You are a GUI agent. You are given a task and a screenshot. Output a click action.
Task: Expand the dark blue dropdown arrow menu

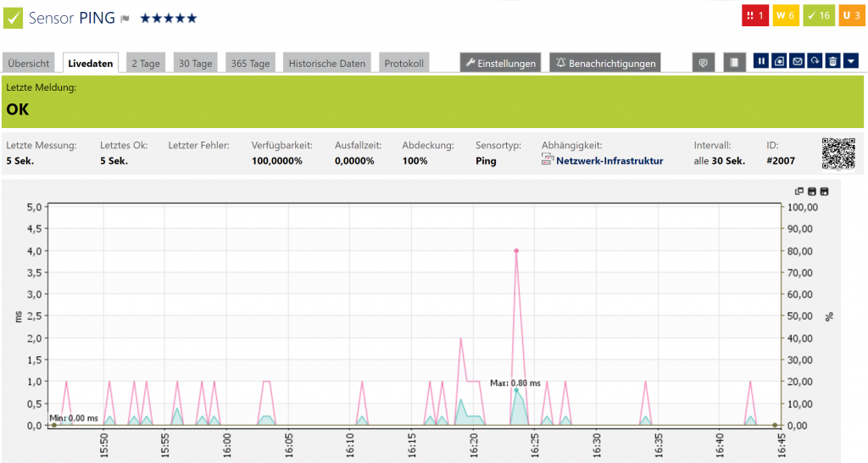[x=851, y=62]
